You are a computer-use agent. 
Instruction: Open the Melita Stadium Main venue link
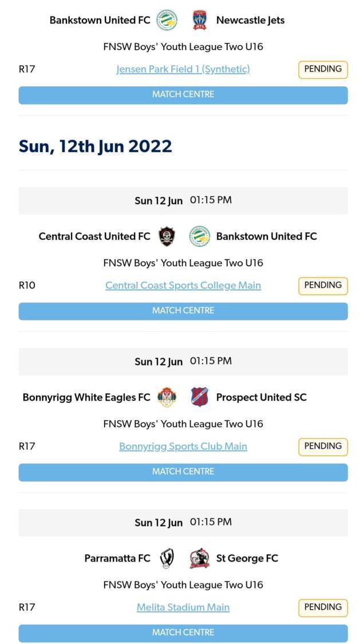[x=183, y=607]
